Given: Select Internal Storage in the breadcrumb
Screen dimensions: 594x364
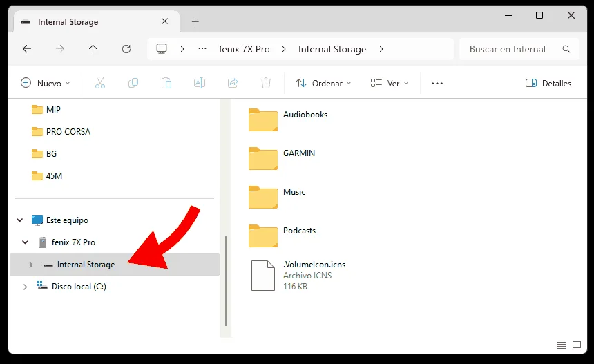Looking at the screenshot, I should point(332,49).
